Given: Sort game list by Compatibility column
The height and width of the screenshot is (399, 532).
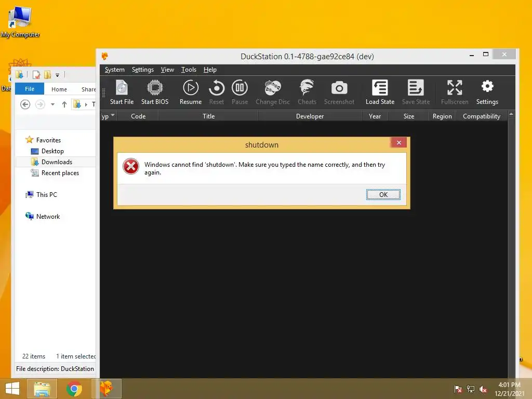Looking at the screenshot, I should click(x=481, y=116).
